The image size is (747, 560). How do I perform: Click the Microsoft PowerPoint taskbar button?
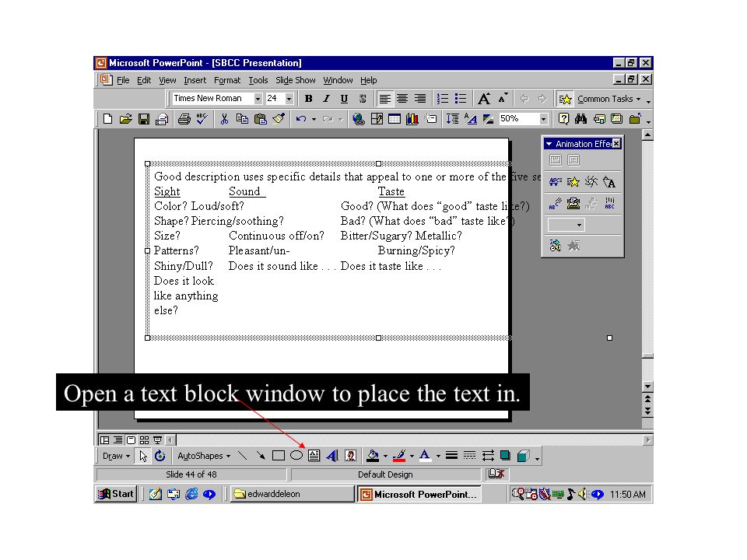[419, 494]
